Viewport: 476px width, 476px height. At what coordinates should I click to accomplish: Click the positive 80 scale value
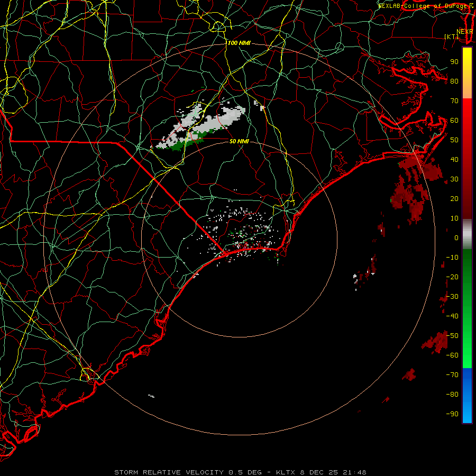[454, 81]
